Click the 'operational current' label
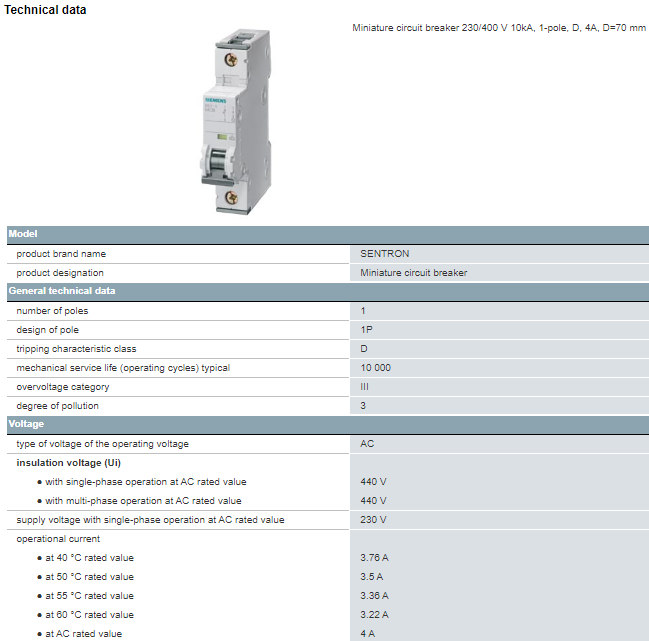 pyautogui.click(x=58, y=539)
